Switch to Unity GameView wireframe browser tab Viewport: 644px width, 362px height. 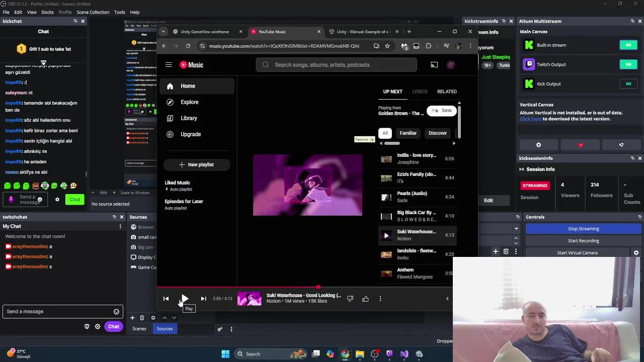(x=204, y=32)
